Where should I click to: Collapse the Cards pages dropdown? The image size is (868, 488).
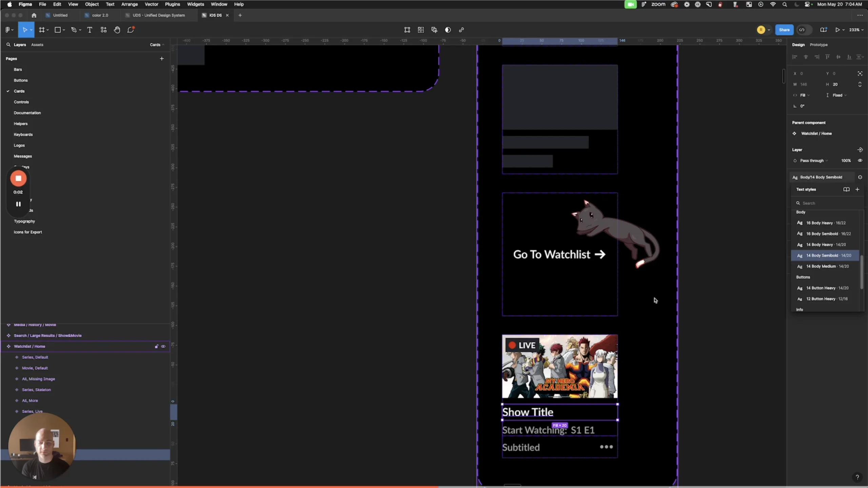point(157,45)
